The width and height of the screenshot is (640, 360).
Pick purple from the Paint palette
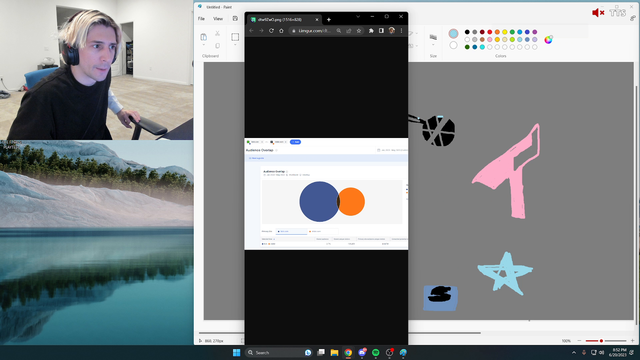[x=535, y=32]
